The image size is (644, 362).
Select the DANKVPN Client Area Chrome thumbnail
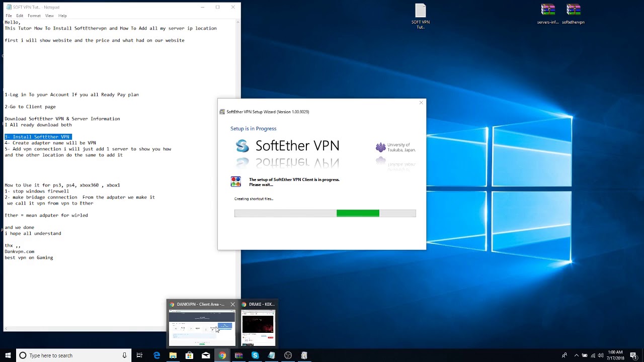click(x=202, y=327)
